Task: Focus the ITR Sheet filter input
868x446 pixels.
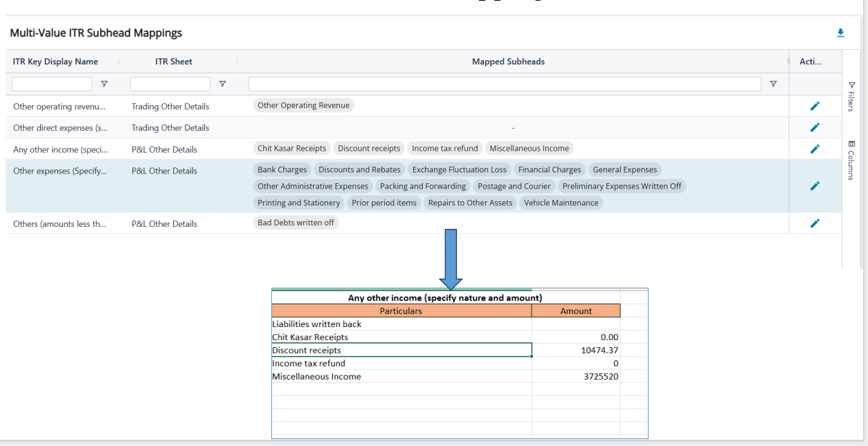Action: click(x=170, y=84)
